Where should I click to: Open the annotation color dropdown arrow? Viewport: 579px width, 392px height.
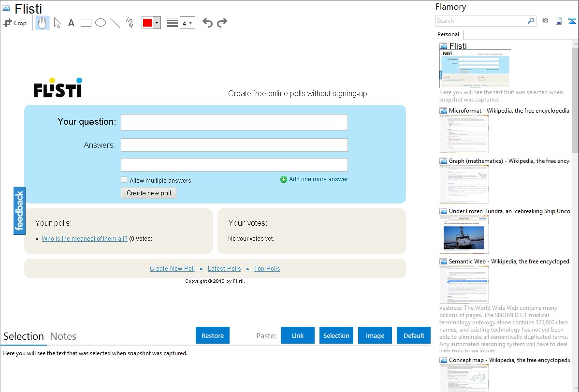coord(157,23)
